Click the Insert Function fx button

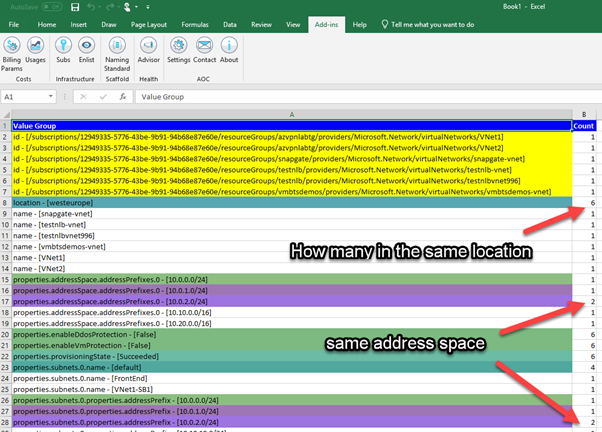click(x=121, y=97)
